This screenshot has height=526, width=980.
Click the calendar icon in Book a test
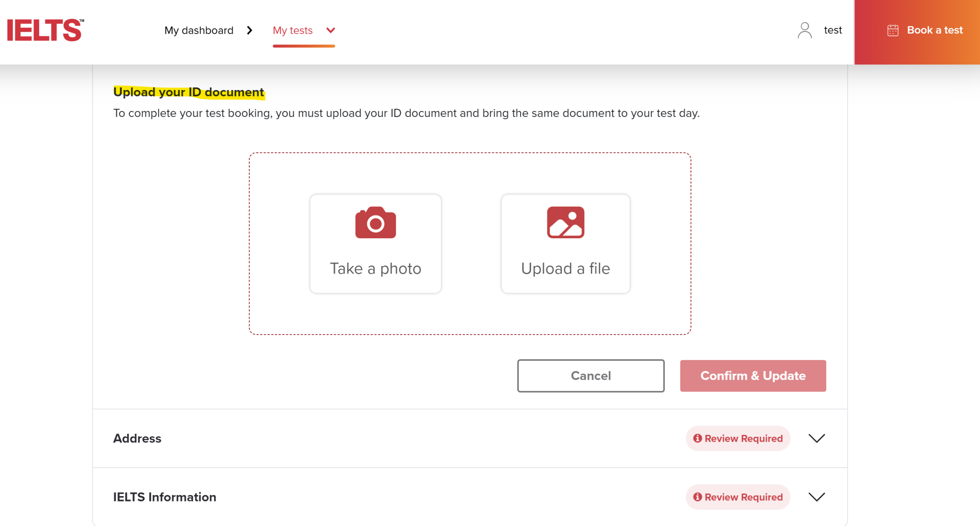coord(892,30)
